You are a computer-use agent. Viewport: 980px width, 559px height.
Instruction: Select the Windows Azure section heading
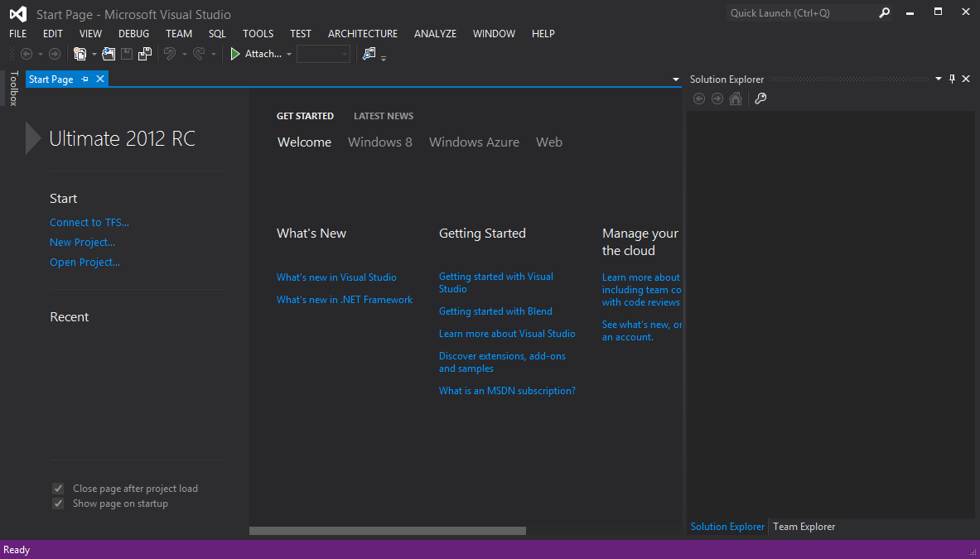(474, 142)
